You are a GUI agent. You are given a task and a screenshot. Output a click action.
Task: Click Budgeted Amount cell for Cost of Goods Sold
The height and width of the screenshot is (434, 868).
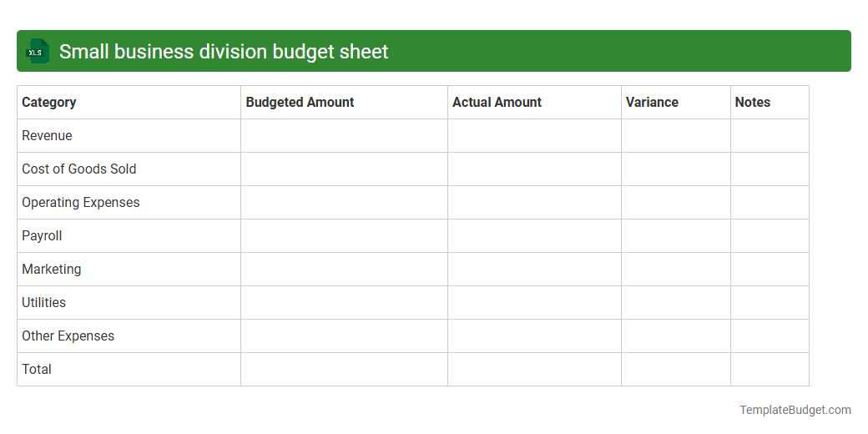coord(345,169)
